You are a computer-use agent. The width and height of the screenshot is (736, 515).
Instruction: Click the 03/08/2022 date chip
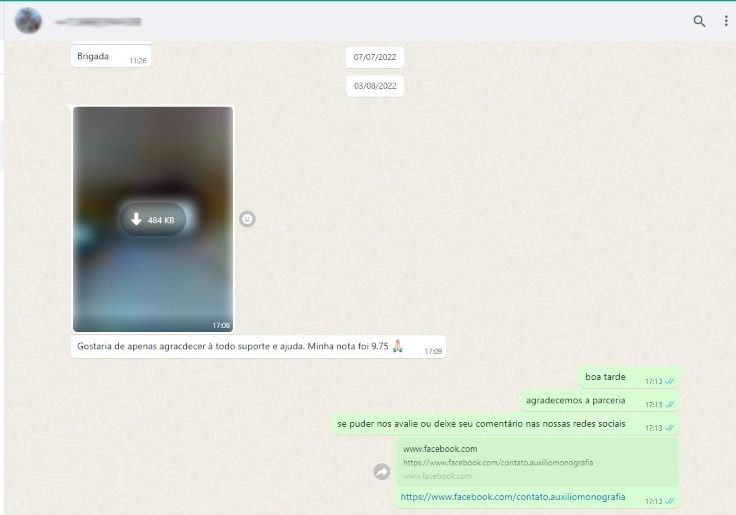pos(375,86)
